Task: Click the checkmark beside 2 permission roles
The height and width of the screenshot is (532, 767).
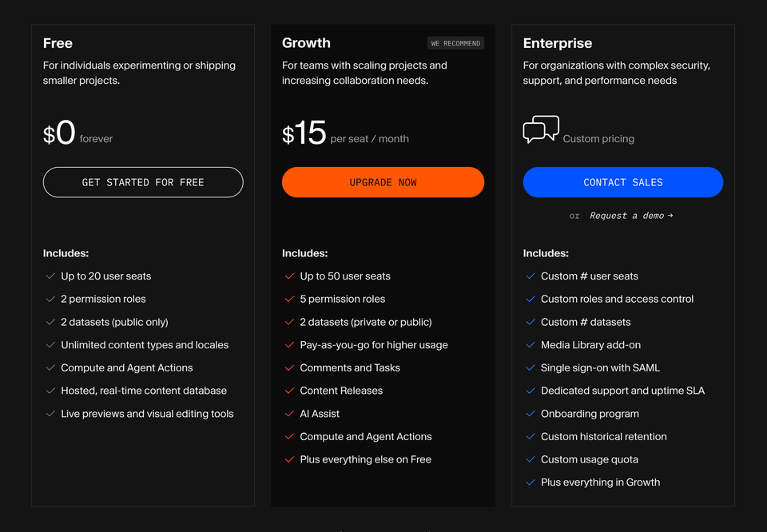Action: point(49,299)
